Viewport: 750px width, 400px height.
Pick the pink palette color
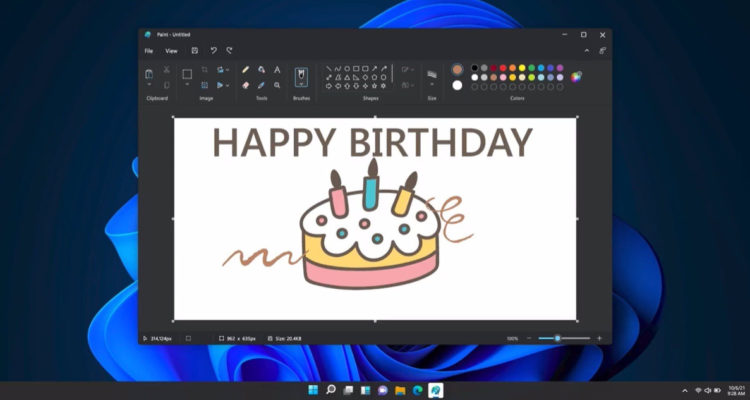[x=503, y=77]
